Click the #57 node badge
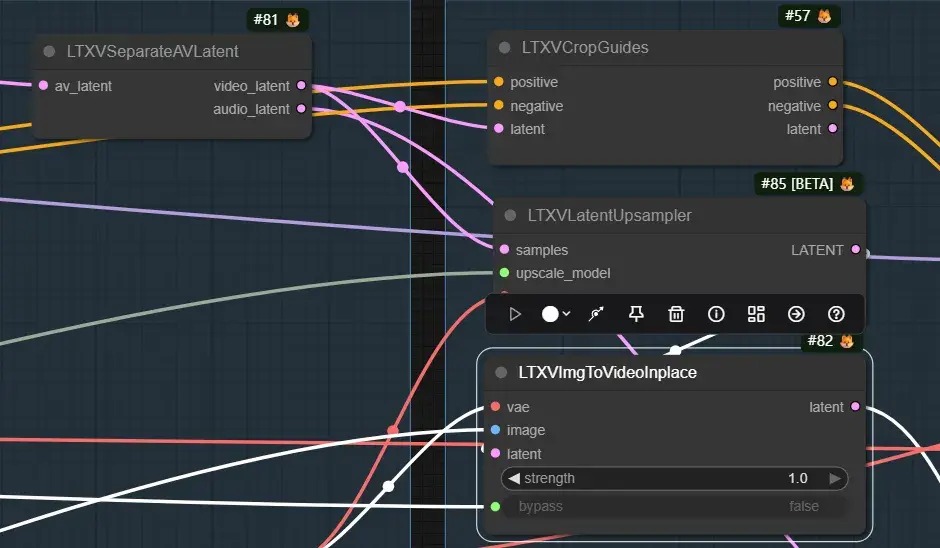Viewport: 940px width, 548px height. coord(808,16)
